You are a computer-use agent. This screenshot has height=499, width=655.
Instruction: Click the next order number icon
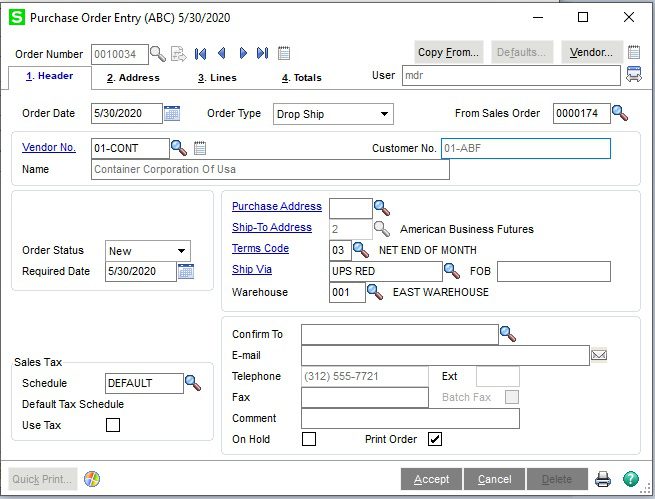tap(179, 54)
